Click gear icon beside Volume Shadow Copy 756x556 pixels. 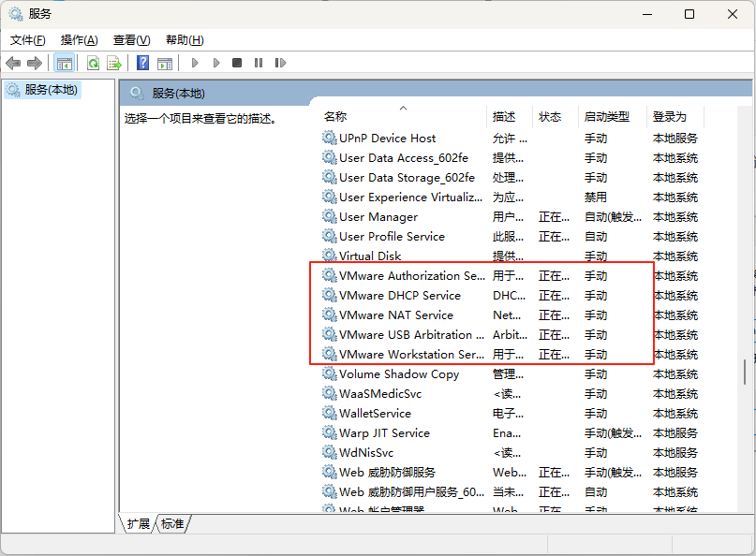click(x=330, y=373)
